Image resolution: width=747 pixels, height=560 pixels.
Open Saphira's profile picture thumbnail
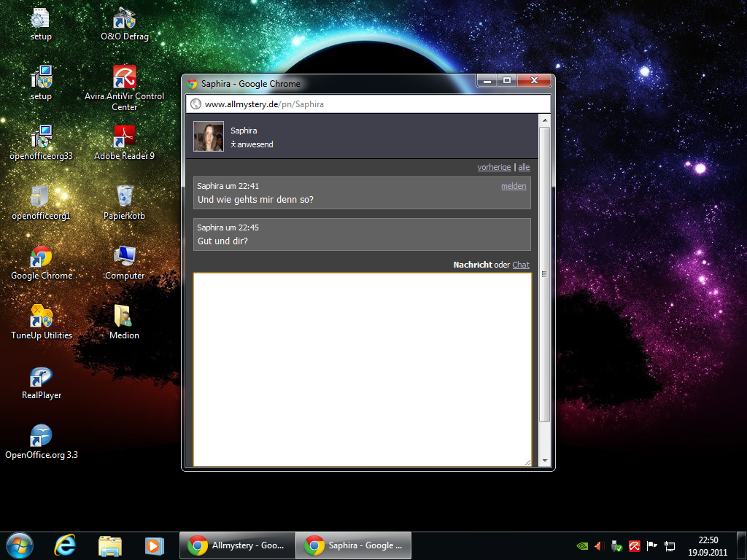(x=208, y=136)
